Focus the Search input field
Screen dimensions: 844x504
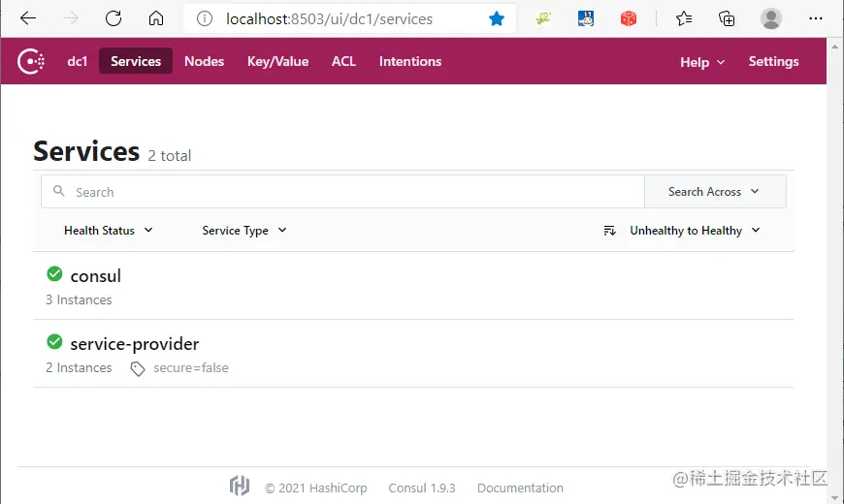coord(342,192)
